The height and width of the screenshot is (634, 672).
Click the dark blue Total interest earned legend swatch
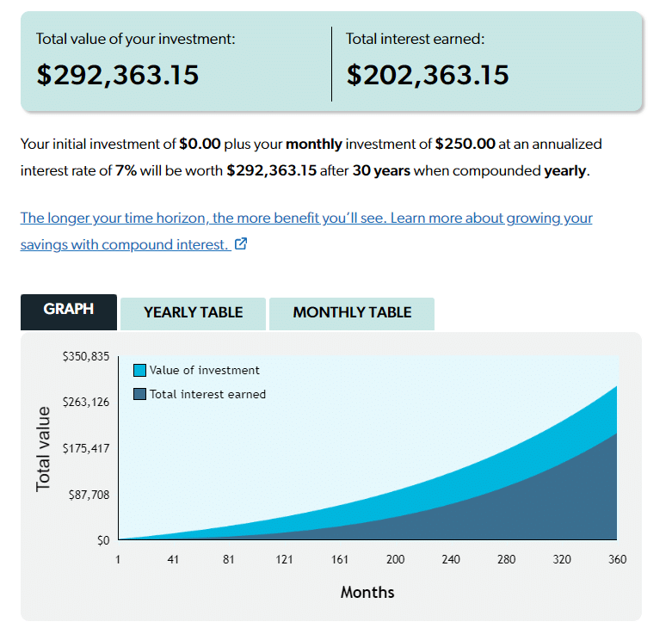[139, 394]
